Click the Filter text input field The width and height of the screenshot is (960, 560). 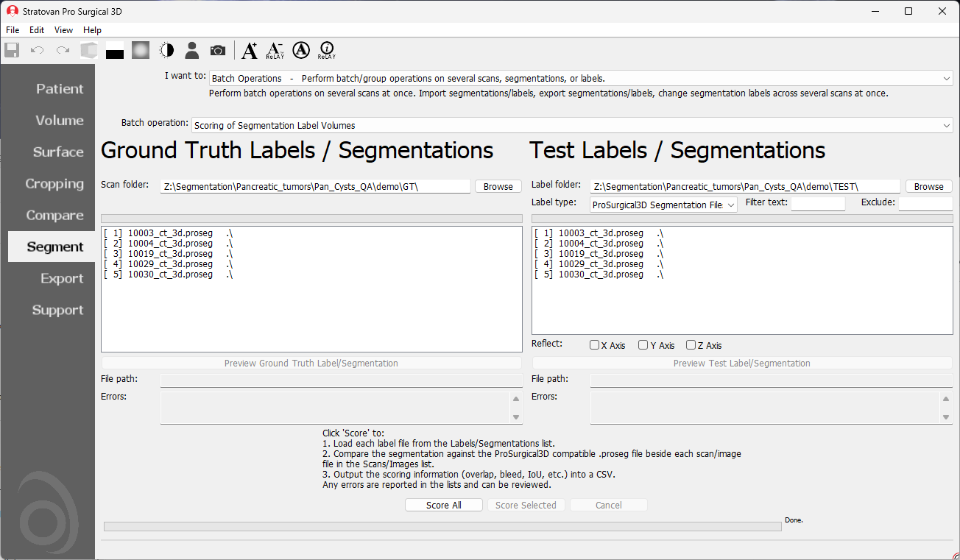[x=818, y=204]
